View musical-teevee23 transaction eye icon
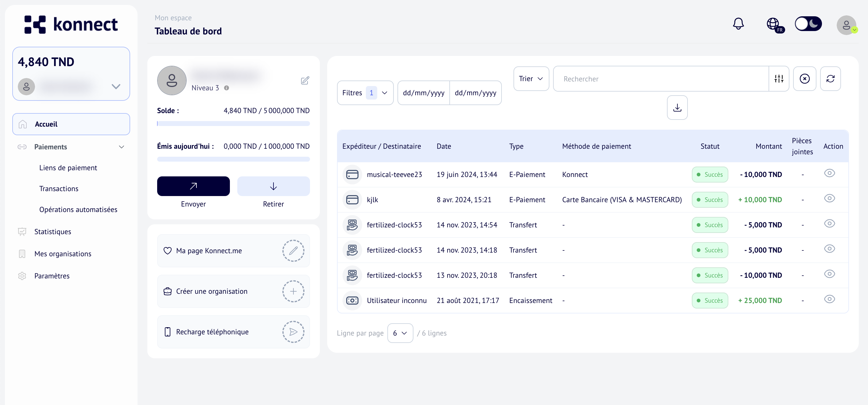This screenshot has width=868, height=405. click(x=829, y=173)
